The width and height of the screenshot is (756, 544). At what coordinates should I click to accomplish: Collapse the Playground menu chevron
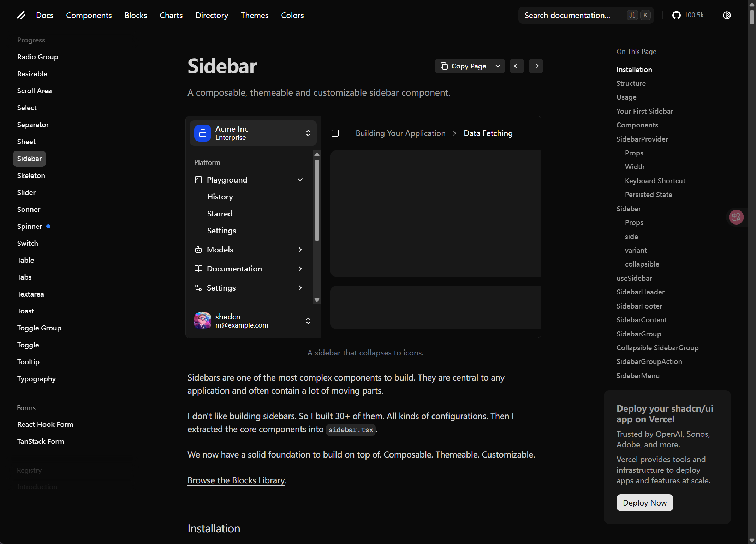[x=300, y=180]
